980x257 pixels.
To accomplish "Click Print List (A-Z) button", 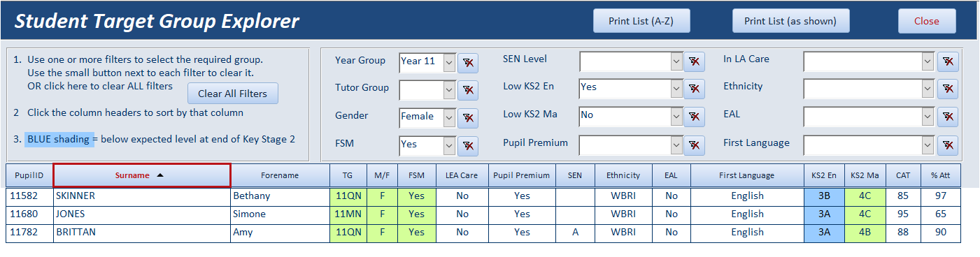I will pyautogui.click(x=641, y=21).
